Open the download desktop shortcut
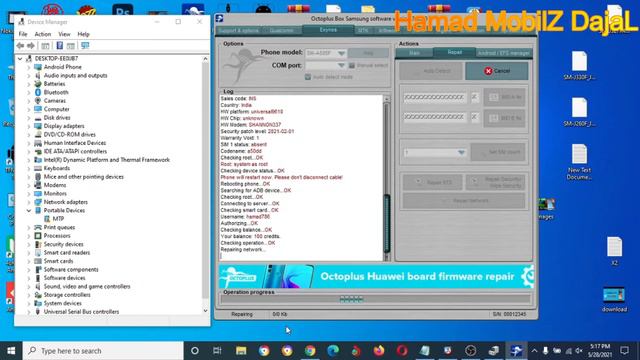 pyautogui.click(x=614, y=299)
